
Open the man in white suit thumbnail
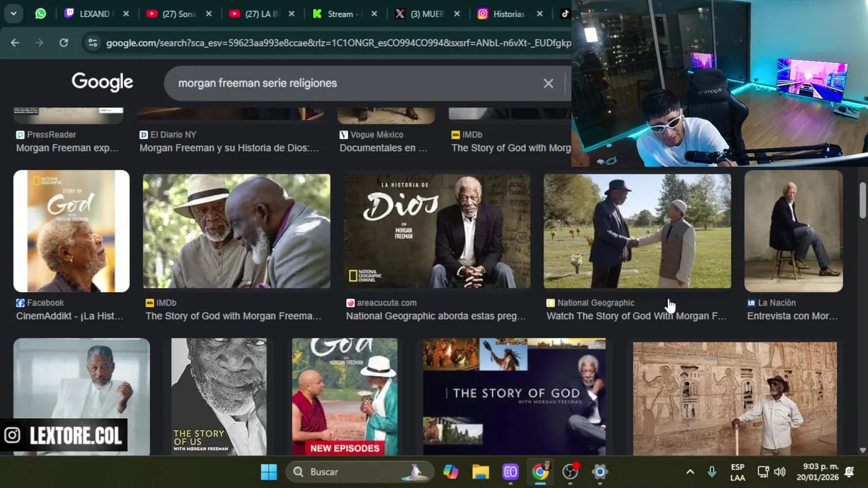(x=81, y=397)
